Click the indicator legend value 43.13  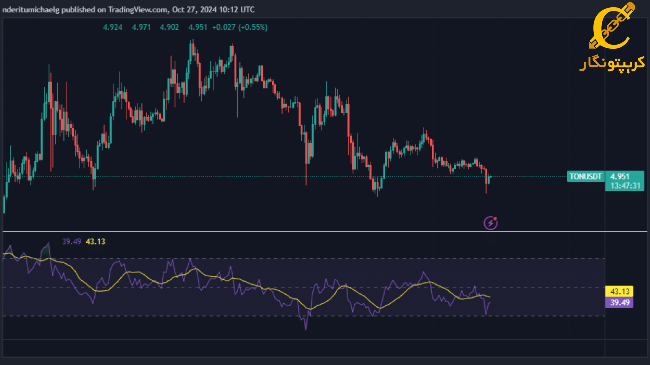95,241
